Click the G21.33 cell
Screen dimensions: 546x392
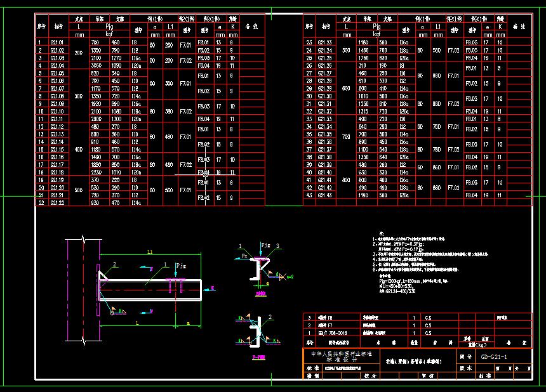(324, 119)
